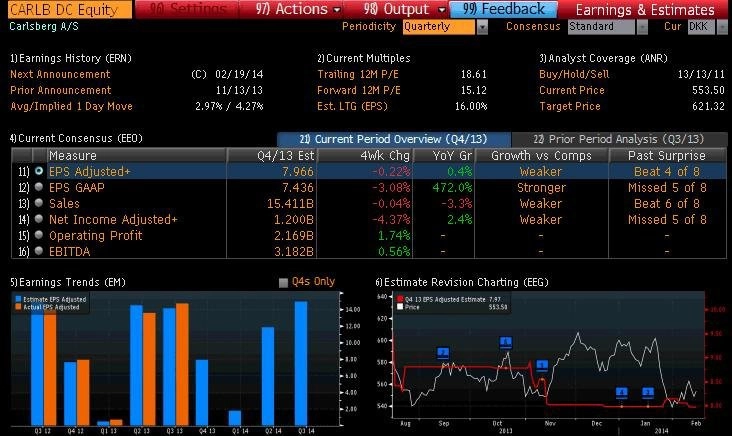This screenshot has height=436, width=732.
Task: Click the Q3 14 blue estimate bar
Action: tap(301, 363)
